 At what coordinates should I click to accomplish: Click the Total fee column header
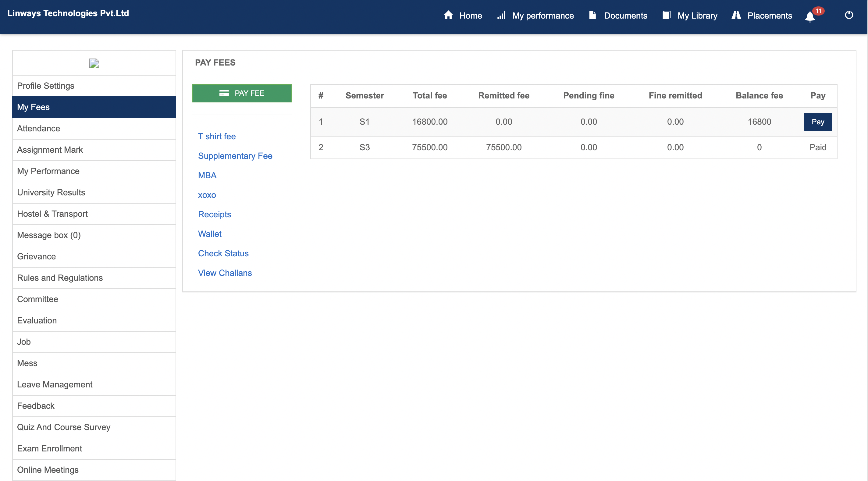click(430, 96)
